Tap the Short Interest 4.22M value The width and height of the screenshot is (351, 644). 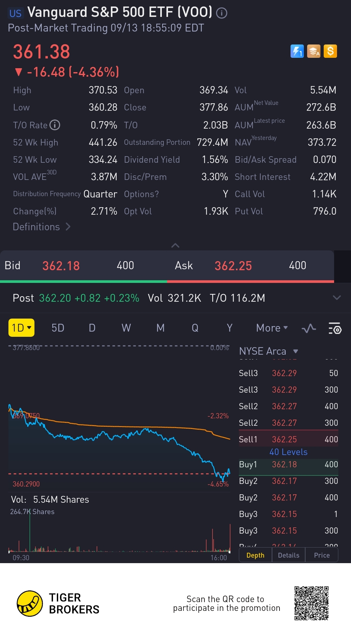pyautogui.click(x=323, y=177)
